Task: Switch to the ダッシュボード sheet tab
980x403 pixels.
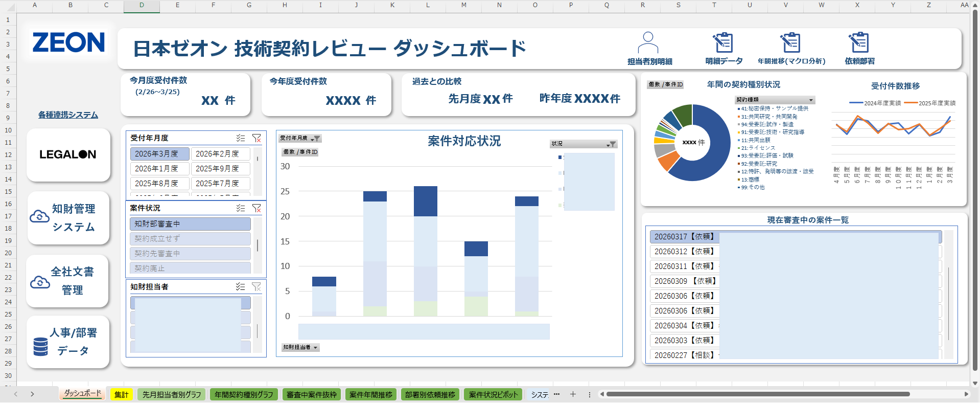Action: 83,393
